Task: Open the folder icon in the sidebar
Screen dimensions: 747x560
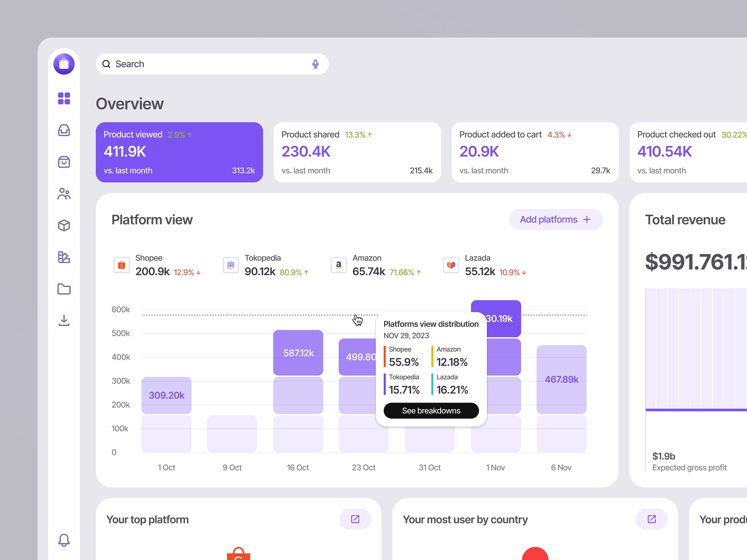Action: 64,289
